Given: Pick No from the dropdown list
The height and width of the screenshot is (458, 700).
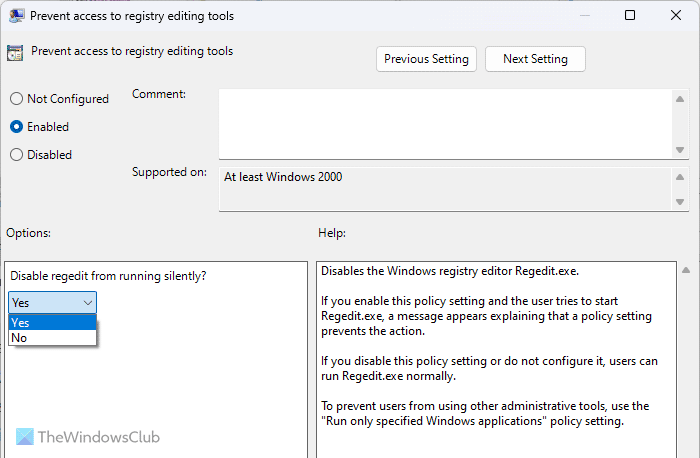Looking at the screenshot, I should coord(52,338).
